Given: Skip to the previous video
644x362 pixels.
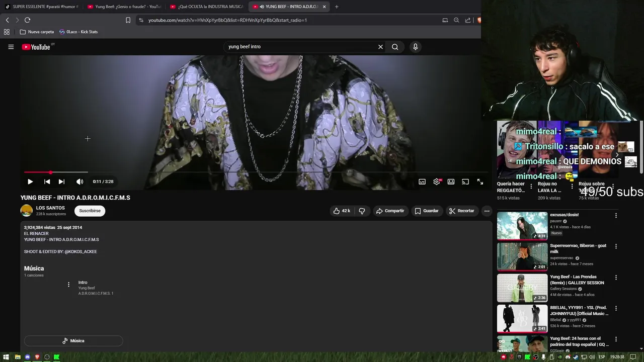Looking at the screenshot, I should click(x=47, y=182).
